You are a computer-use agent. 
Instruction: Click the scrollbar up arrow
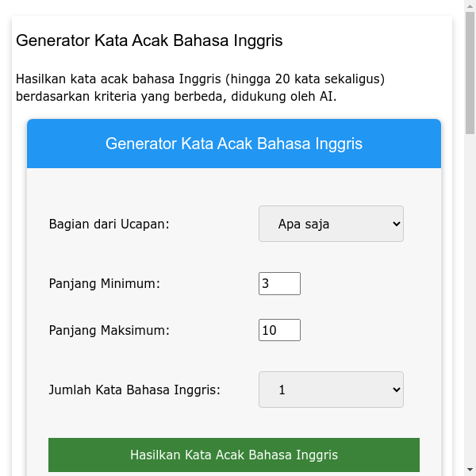pyautogui.click(x=470, y=6)
